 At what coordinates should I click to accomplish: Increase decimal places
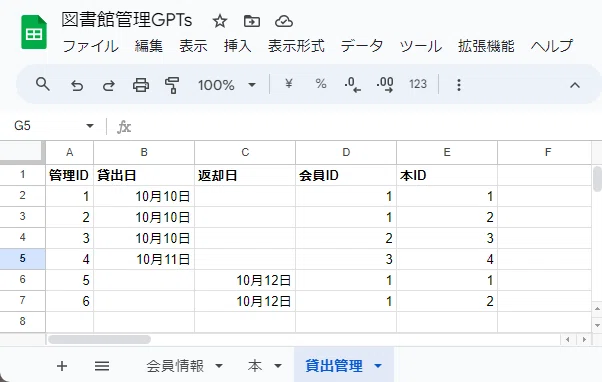[x=385, y=84]
